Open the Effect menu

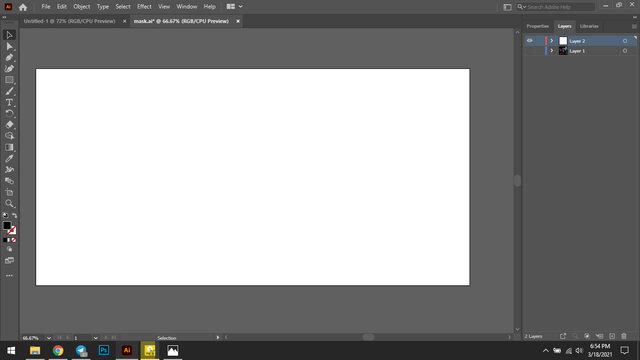pyautogui.click(x=144, y=7)
